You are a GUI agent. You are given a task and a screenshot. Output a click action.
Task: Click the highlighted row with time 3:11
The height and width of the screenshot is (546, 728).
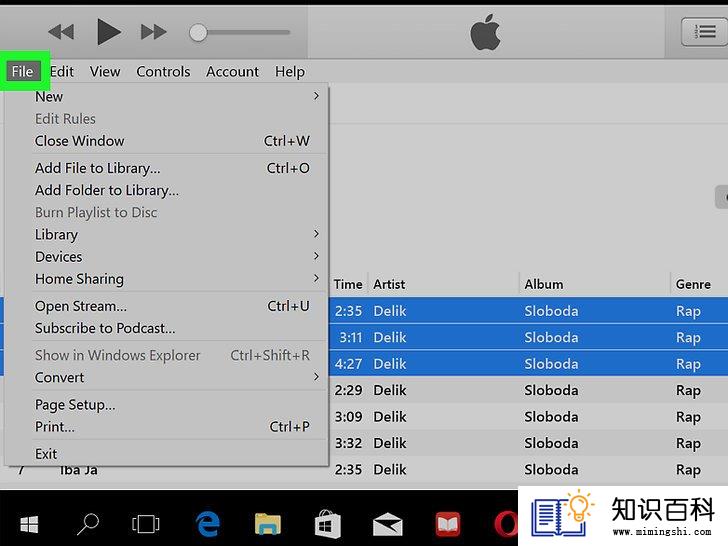pos(528,338)
